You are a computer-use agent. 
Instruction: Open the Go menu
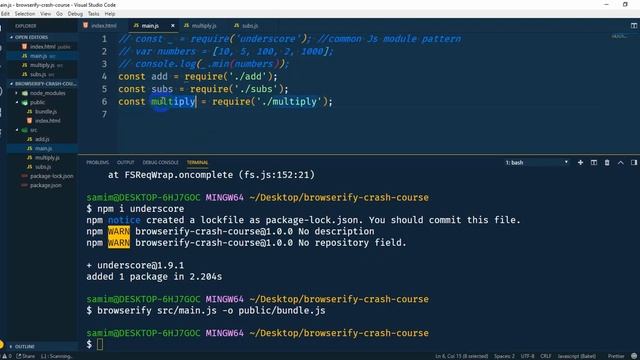(60, 14)
